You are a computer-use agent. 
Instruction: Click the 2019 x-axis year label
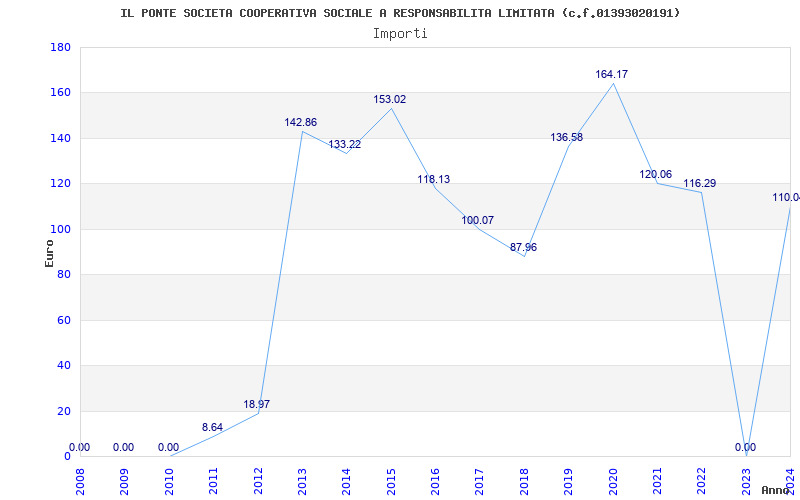(569, 481)
